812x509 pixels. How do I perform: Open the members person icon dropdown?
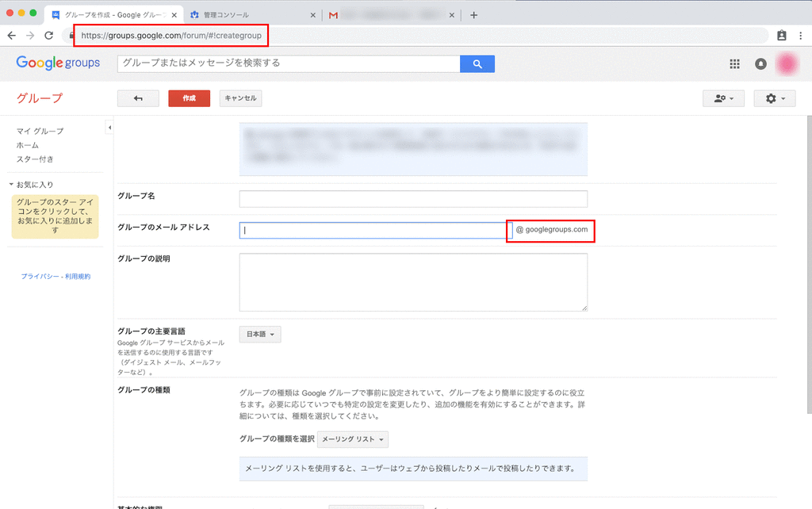coord(722,98)
